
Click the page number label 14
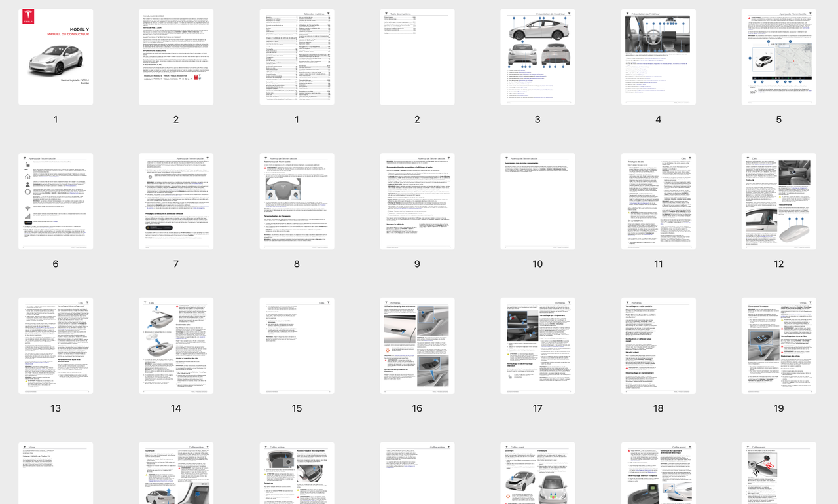[176, 408]
